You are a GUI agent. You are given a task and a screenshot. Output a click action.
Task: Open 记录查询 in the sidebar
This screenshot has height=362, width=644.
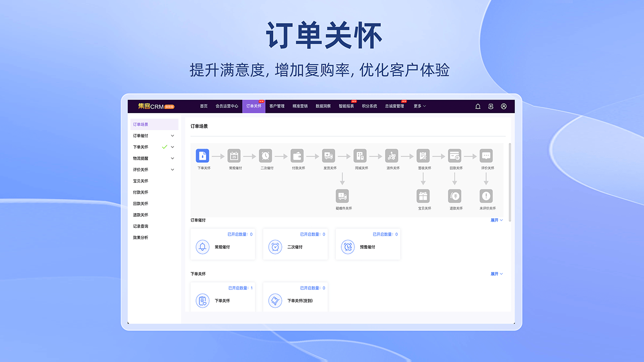pos(140,226)
